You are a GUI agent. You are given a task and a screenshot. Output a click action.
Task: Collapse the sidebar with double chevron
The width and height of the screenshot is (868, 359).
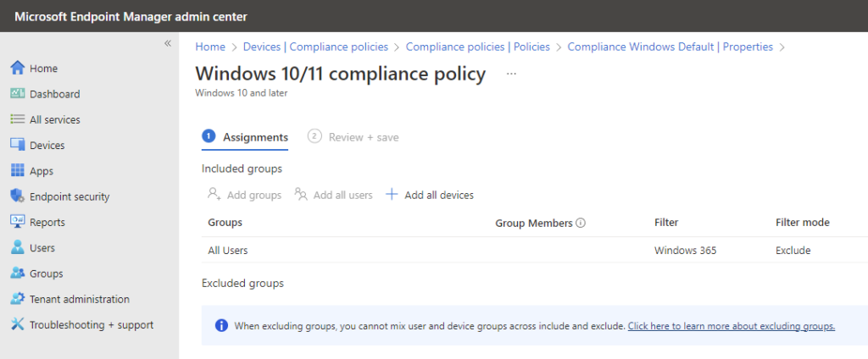click(x=168, y=44)
